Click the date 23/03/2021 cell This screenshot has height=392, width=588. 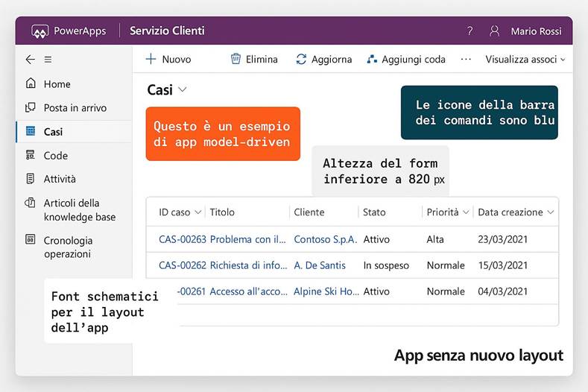click(503, 239)
